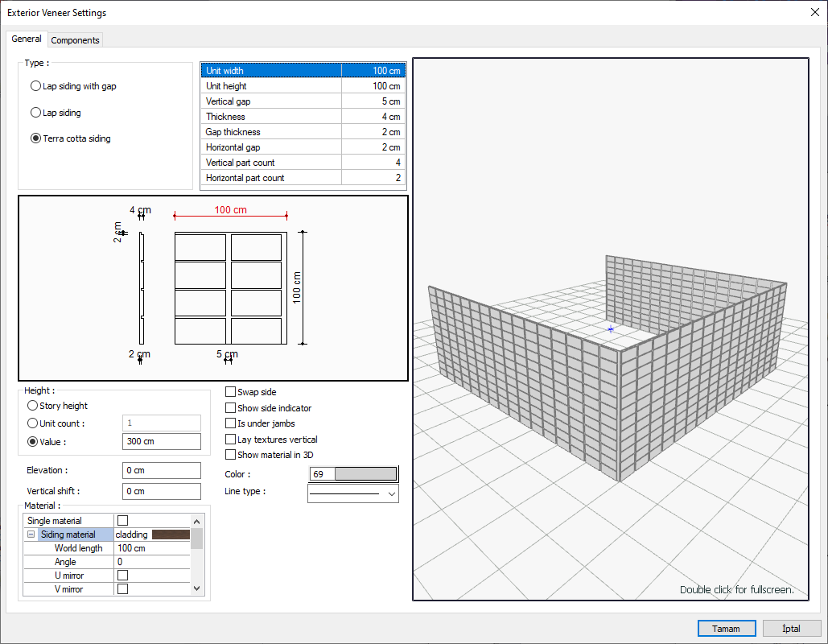This screenshot has height=644, width=828.
Task: Select Lap siding with gap type
Action: (x=35, y=86)
